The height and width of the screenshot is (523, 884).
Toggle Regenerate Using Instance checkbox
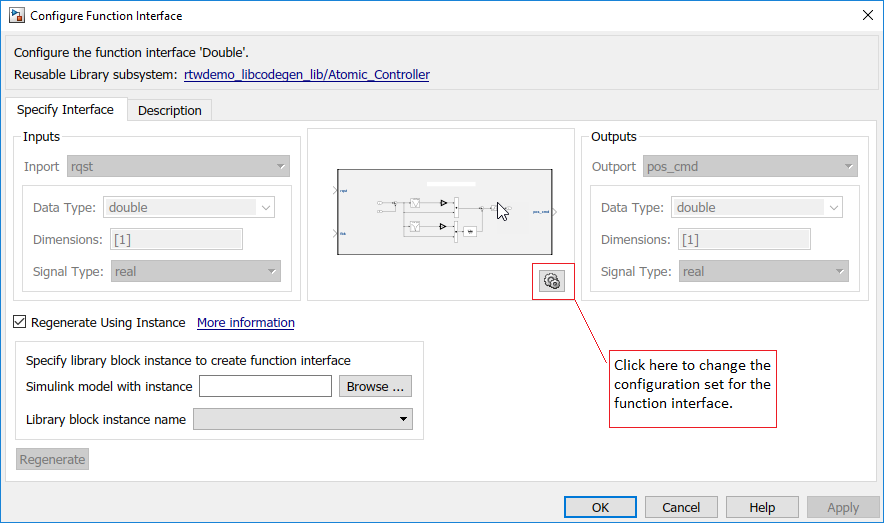click(x=20, y=322)
